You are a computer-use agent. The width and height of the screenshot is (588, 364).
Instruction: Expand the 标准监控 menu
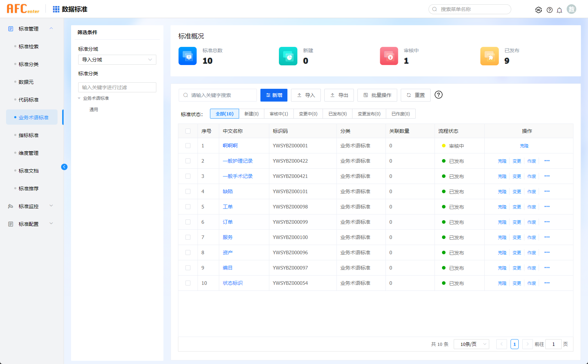tap(51, 206)
